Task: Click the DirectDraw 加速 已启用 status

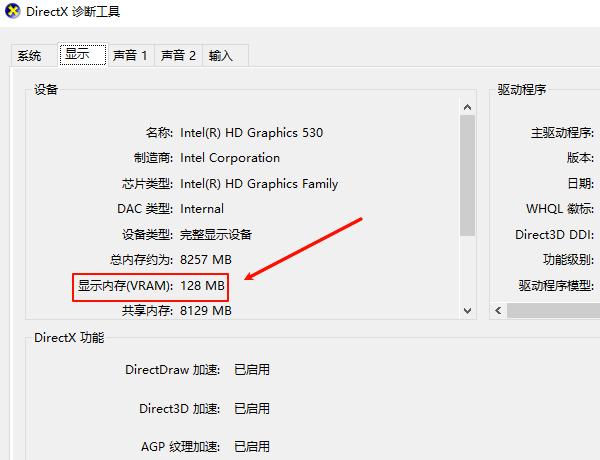Action: 252,370
